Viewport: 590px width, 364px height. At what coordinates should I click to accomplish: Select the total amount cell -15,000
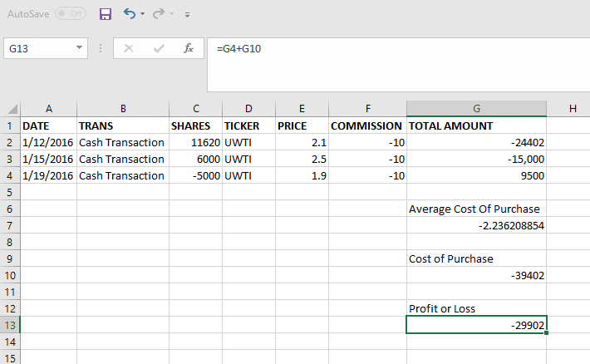click(x=476, y=159)
